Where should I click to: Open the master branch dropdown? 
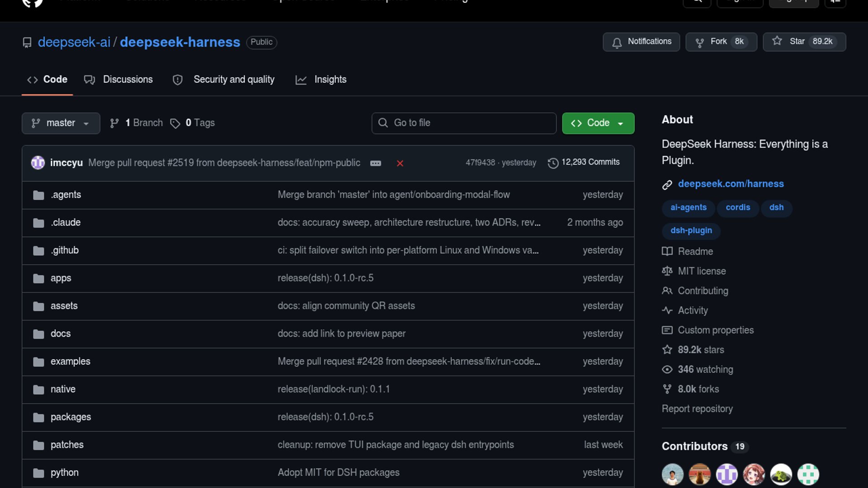tap(61, 123)
